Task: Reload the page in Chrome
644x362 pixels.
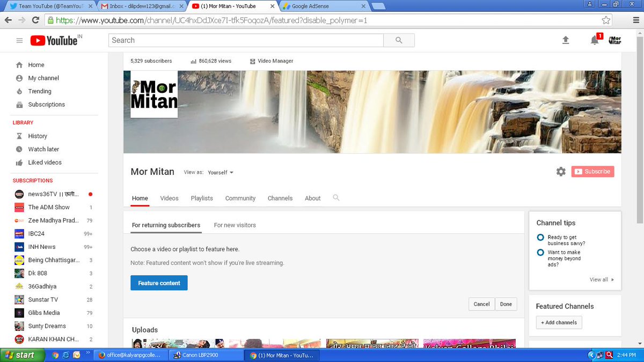Action: click(36, 20)
